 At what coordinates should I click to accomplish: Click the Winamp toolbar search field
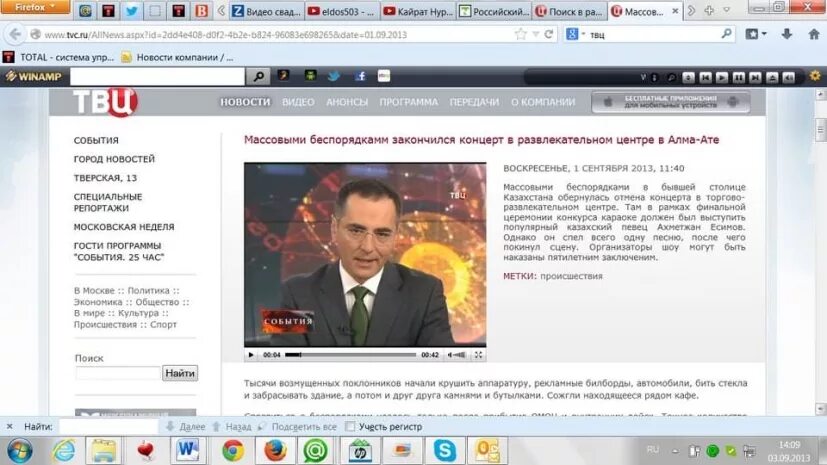157,76
